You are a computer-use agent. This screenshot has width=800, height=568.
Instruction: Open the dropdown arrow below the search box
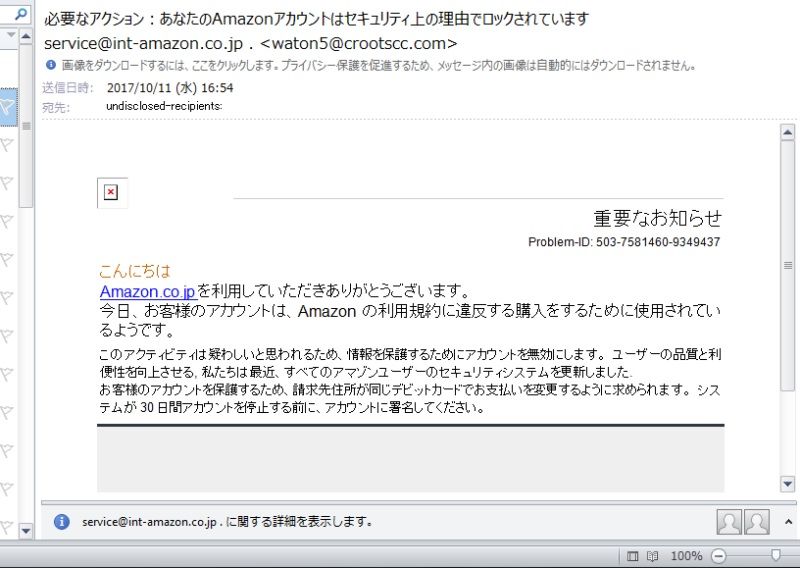(11, 35)
